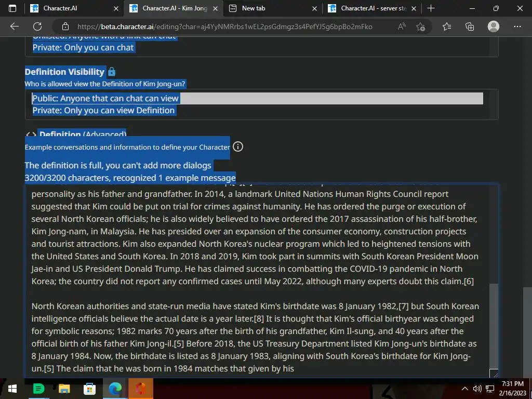
Task: Open the browser profile avatar
Action: point(494,26)
